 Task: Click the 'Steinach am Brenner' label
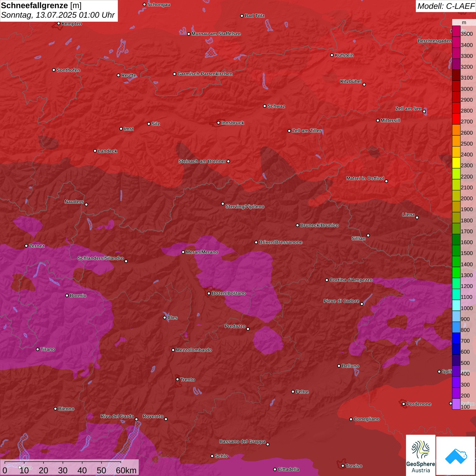(x=202, y=161)
